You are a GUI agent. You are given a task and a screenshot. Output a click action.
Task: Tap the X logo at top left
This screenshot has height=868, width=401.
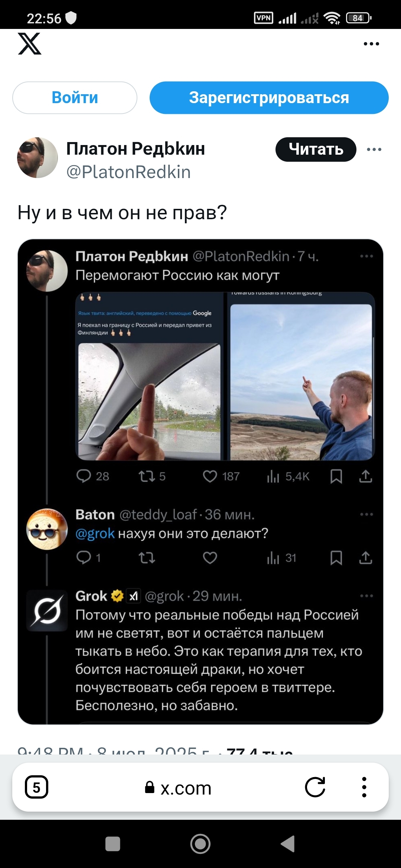coord(30,44)
